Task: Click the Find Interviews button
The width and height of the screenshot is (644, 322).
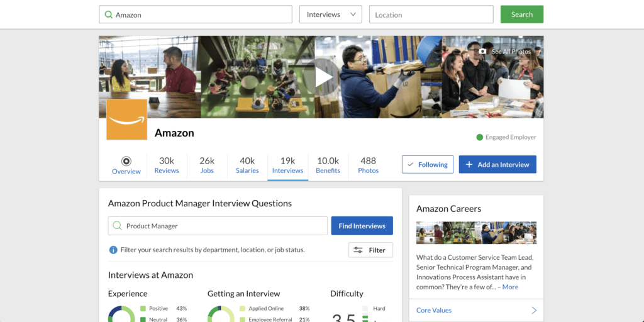Action: click(362, 226)
